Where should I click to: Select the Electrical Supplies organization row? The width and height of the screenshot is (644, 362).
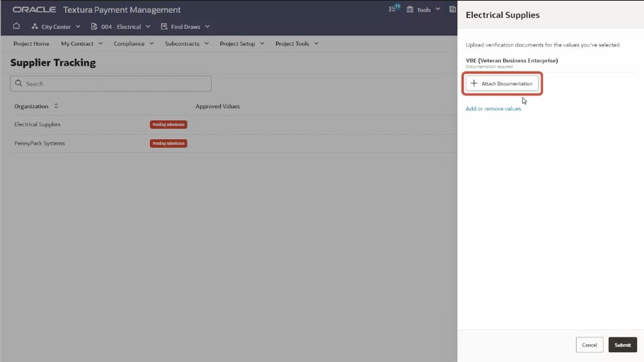(234, 124)
